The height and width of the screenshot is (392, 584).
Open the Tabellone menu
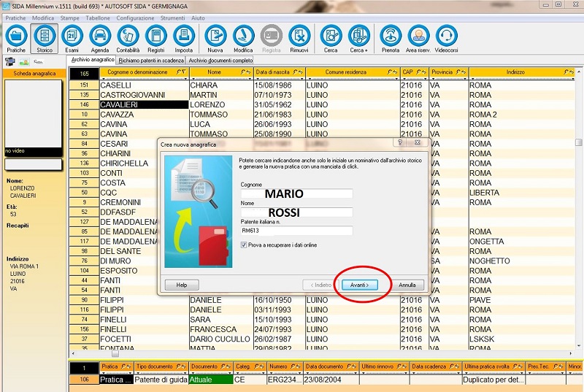pyautogui.click(x=98, y=16)
